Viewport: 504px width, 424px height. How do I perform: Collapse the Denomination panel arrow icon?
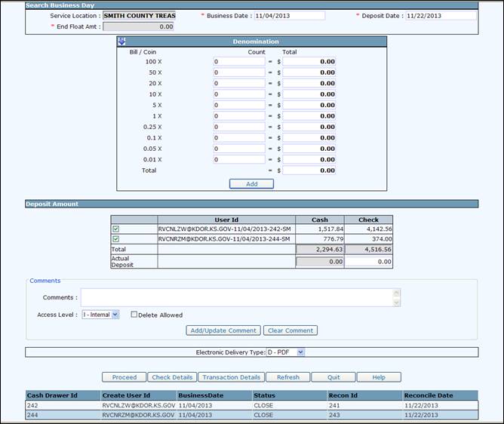(122, 41)
